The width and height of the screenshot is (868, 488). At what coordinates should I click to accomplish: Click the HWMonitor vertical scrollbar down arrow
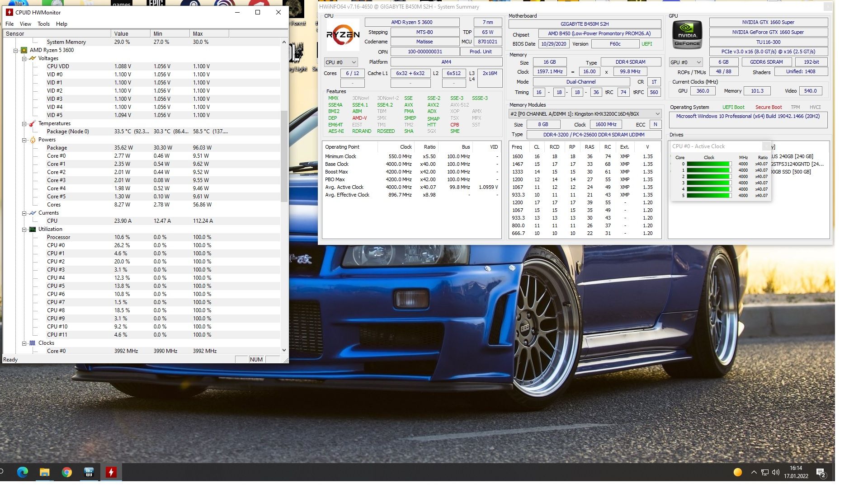[284, 350]
